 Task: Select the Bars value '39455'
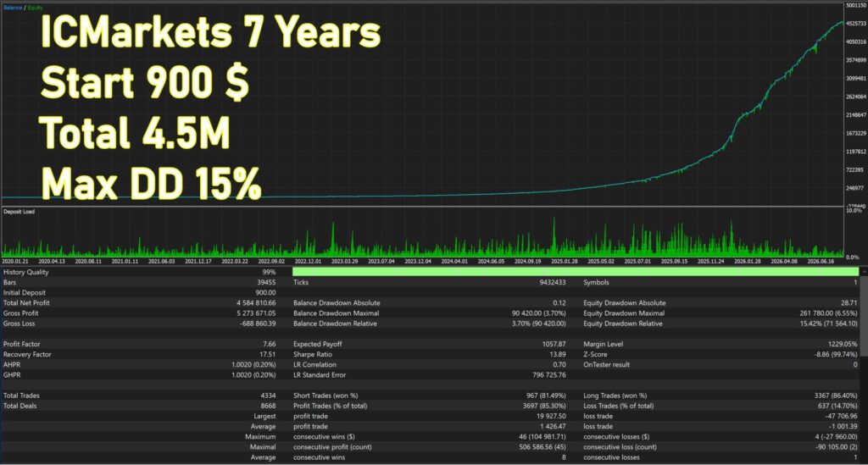point(266,283)
